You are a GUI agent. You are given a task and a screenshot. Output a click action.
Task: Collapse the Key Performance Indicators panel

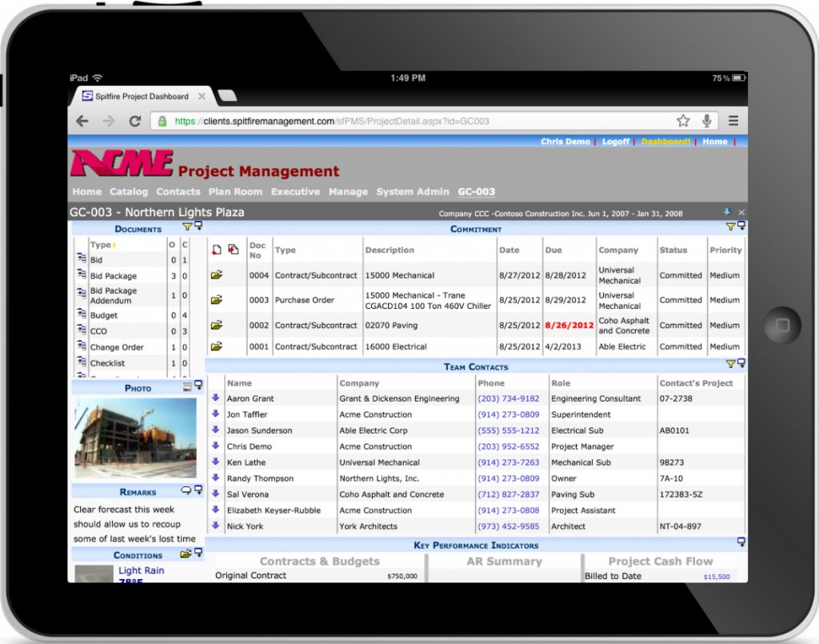(741, 542)
